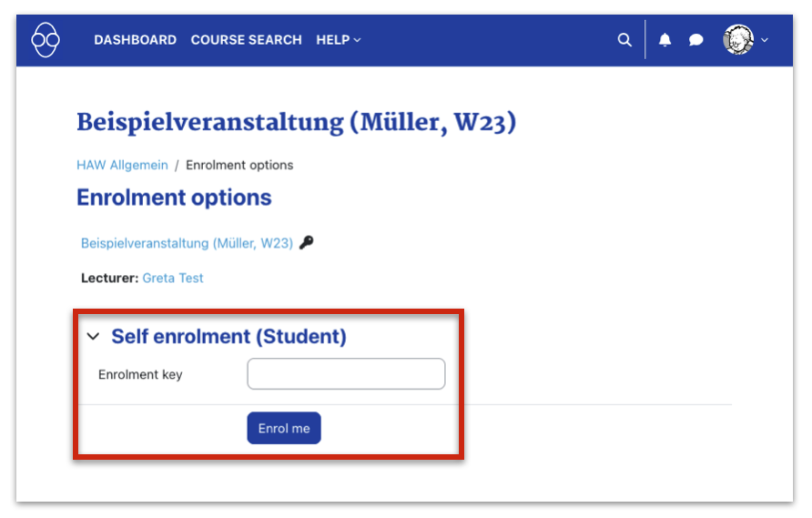Open COURSE SEARCH in the navbar
This screenshot has width=812, height=518.
coord(246,40)
